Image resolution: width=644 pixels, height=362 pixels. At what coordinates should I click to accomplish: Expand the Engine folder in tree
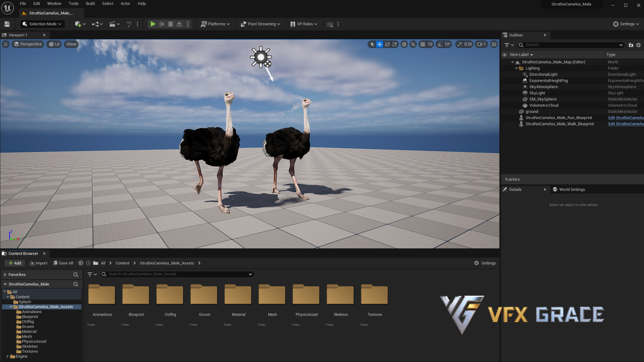(8, 357)
